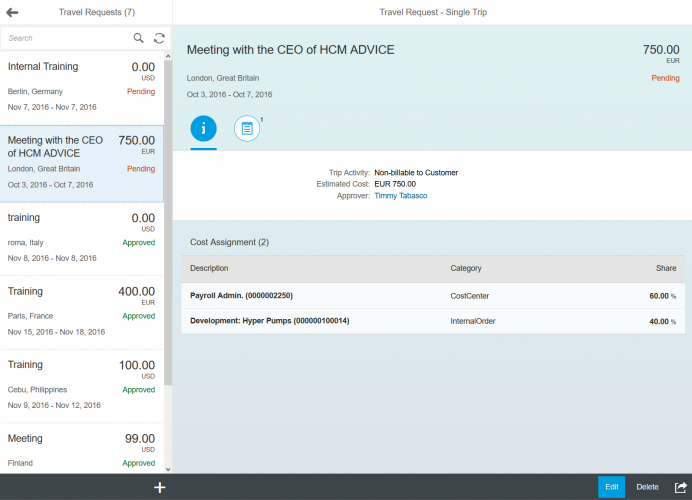This screenshot has height=500, width=692.
Task: Refresh the travel requests list
Action: point(159,38)
